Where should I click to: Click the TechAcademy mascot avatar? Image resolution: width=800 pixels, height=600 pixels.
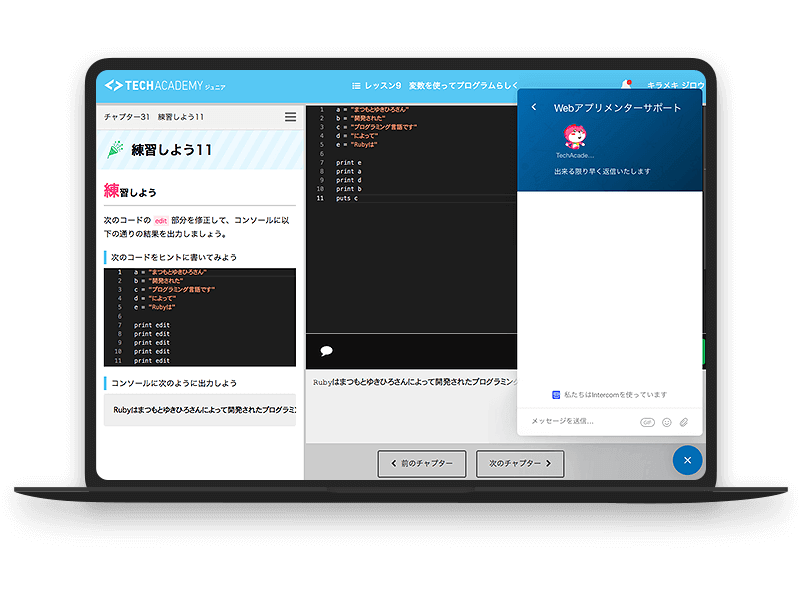(575, 136)
